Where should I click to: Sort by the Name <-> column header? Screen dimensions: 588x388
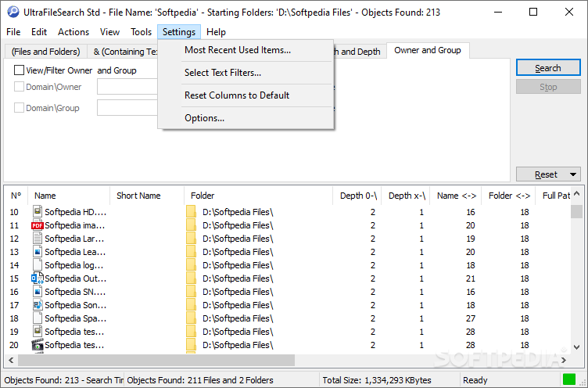coord(456,196)
